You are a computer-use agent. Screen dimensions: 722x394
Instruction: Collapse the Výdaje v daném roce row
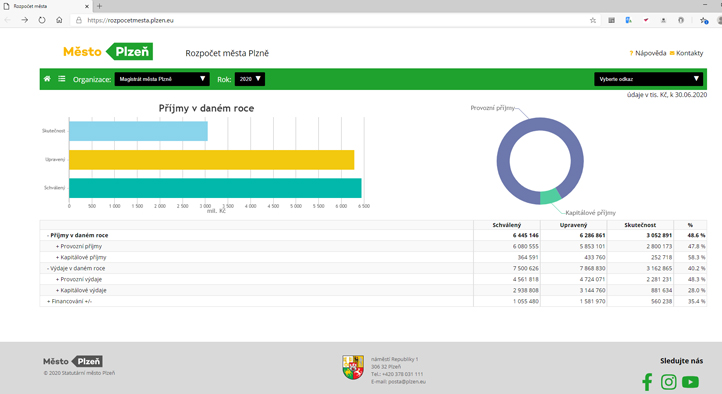tap(76, 268)
